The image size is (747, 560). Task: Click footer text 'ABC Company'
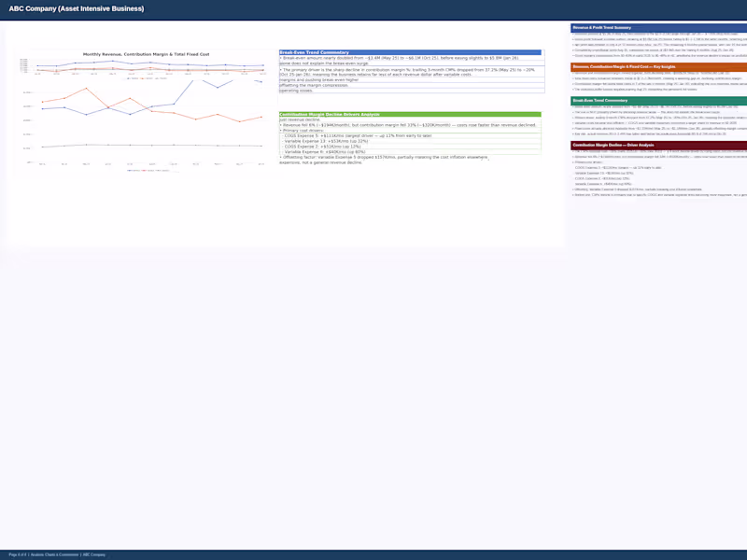pos(94,554)
